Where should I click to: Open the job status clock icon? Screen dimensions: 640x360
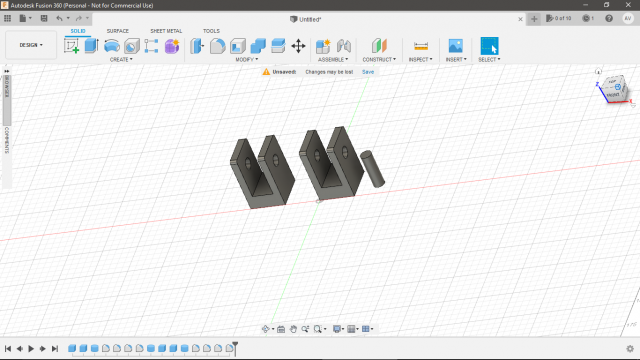pyautogui.click(x=588, y=18)
